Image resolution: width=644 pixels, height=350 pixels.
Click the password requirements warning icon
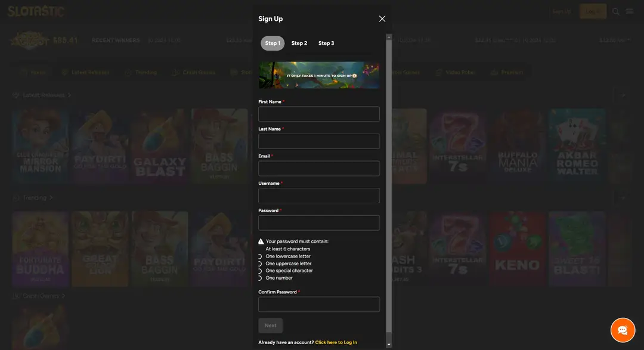[261, 241]
